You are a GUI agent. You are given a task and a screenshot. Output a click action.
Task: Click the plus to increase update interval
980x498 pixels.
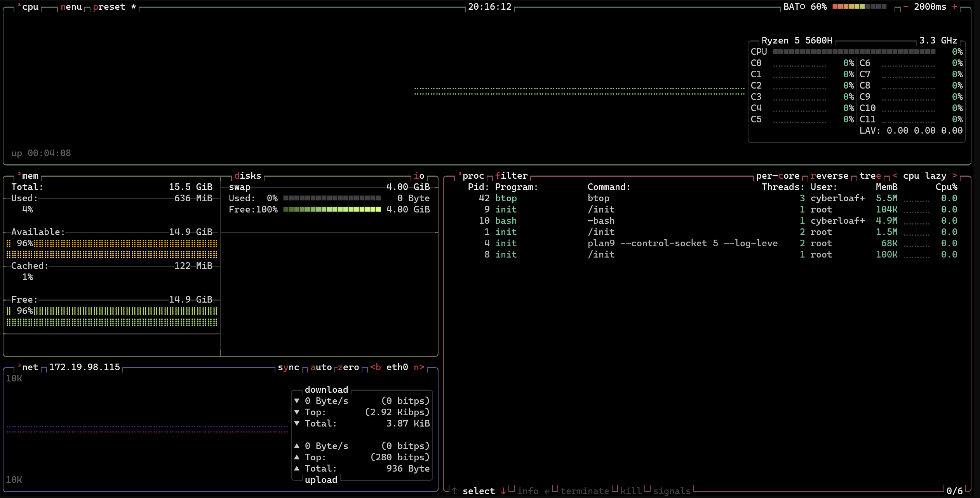pos(954,7)
